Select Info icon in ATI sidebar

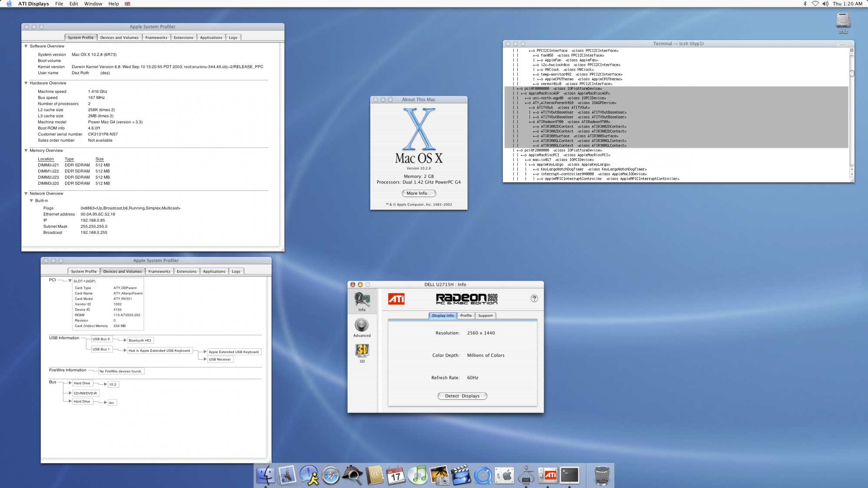point(362,301)
